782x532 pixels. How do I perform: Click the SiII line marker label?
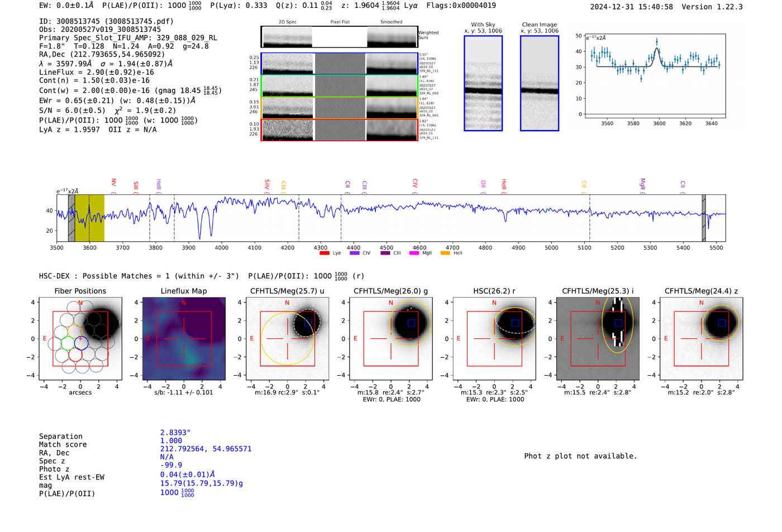click(136, 186)
